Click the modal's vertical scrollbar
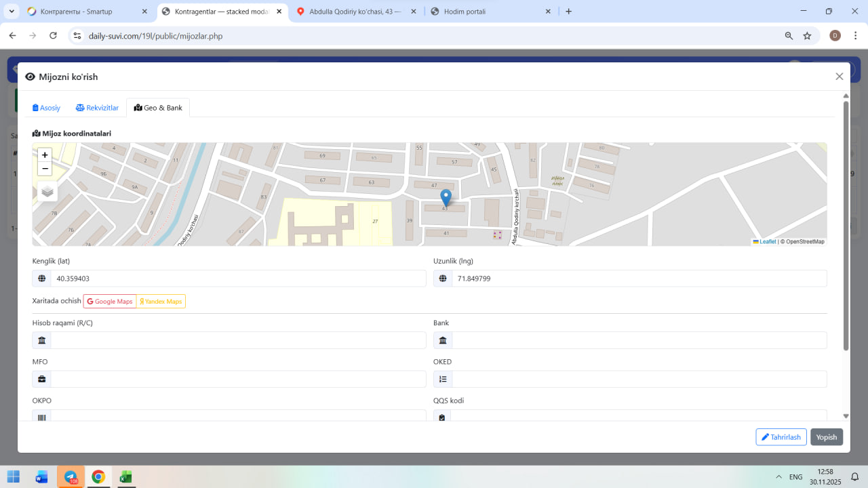 pyautogui.click(x=846, y=224)
